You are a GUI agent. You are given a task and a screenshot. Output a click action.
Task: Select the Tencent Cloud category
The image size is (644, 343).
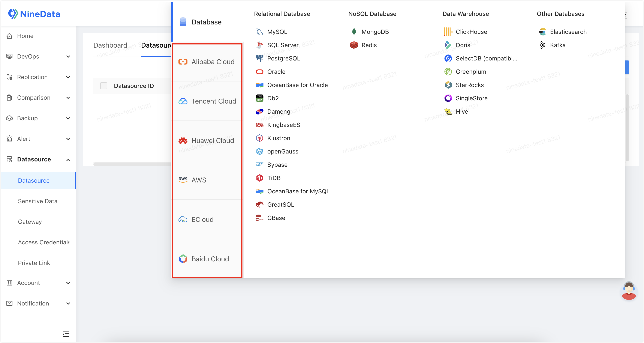pos(208,101)
